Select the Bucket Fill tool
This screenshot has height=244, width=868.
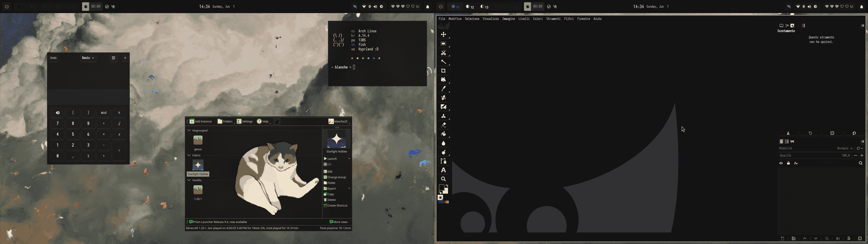[x=443, y=134]
